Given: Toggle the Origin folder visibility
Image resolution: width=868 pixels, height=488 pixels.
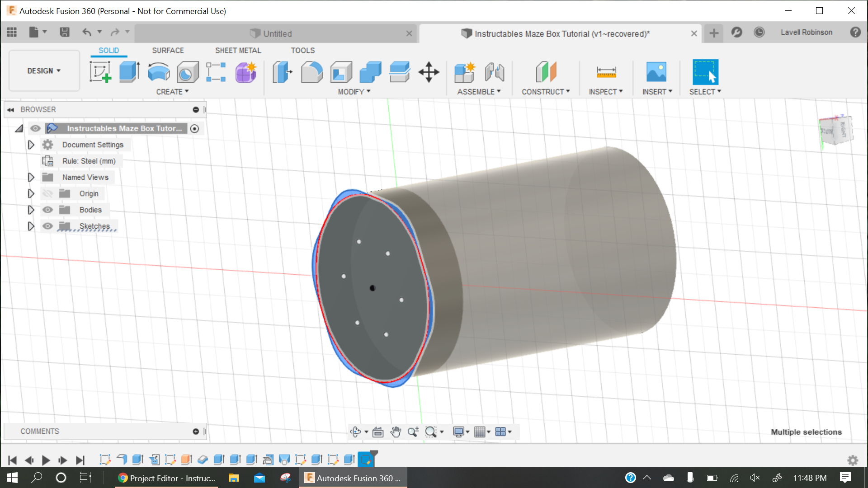Looking at the screenshot, I should click(x=47, y=193).
